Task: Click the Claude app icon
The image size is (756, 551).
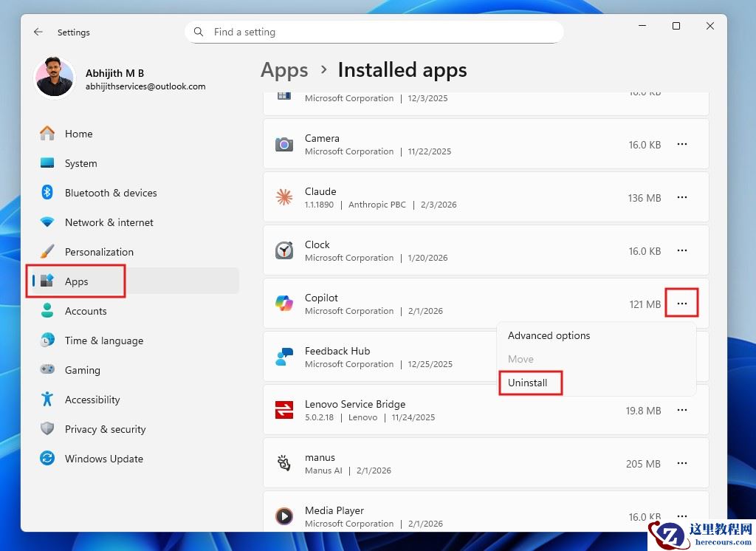Action: pyautogui.click(x=284, y=197)
